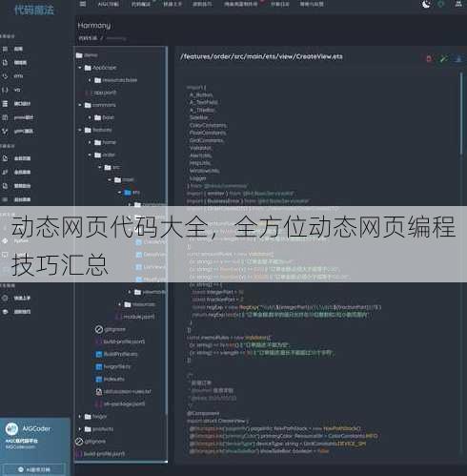Open BuildProfile.ets in file tree
Screen dimensions: 467x476
pyautogui.click(x=116, y=354)
